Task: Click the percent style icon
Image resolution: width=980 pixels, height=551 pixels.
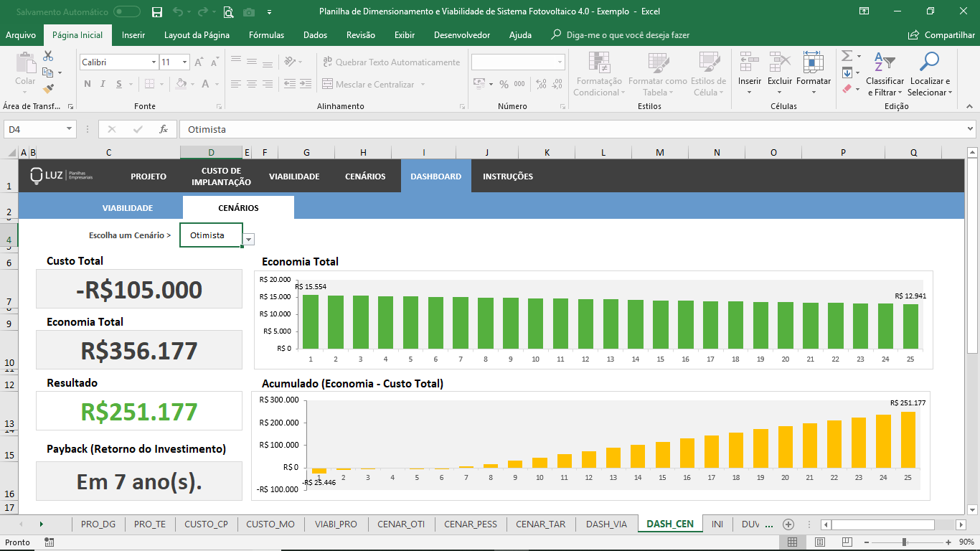Action: tap(504, 84)
